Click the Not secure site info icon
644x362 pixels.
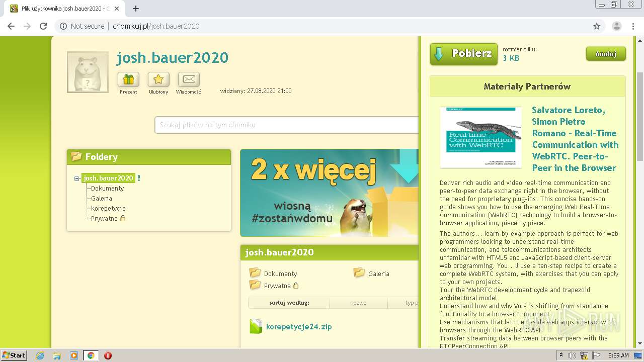(x=63, y=26)
